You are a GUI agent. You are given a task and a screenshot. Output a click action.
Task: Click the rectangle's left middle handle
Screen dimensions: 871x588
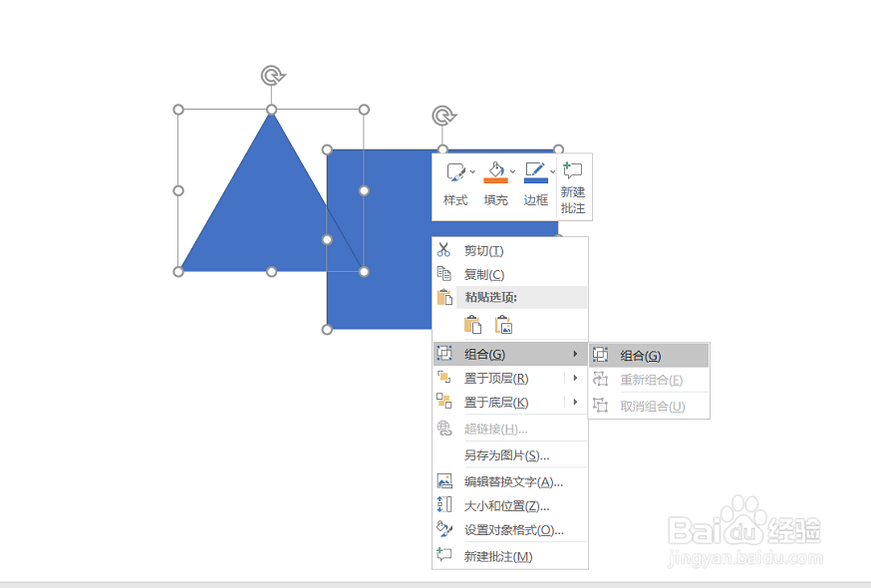pyautogui.click(x=327, y=239)
